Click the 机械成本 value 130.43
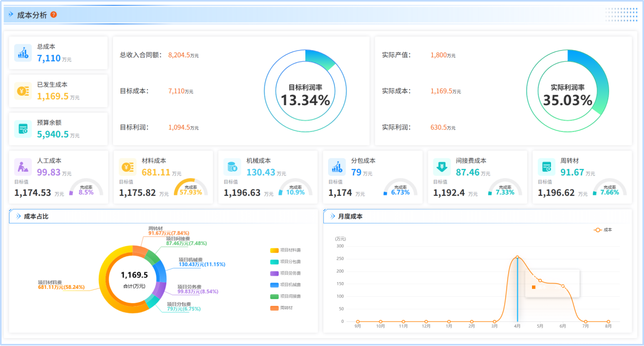The width and height of the screenshot is (644, 346). [x=261, y=172]
